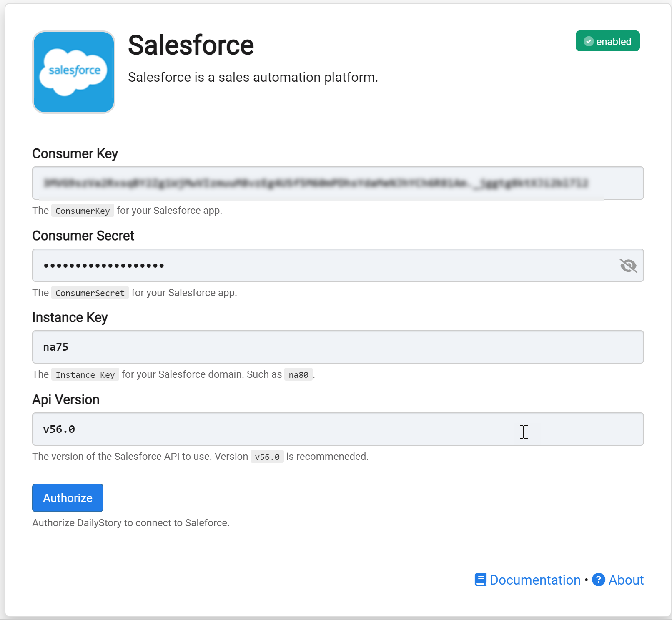Click the v56.0 recommended version code text
The width and height of the screenshot is (672, 620).
pyautogui.click(x=267, y=457)
